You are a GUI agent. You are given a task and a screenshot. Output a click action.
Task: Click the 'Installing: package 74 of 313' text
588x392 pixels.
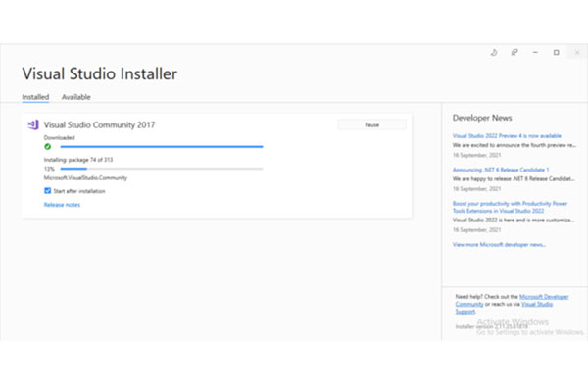[x=78, y=160]
